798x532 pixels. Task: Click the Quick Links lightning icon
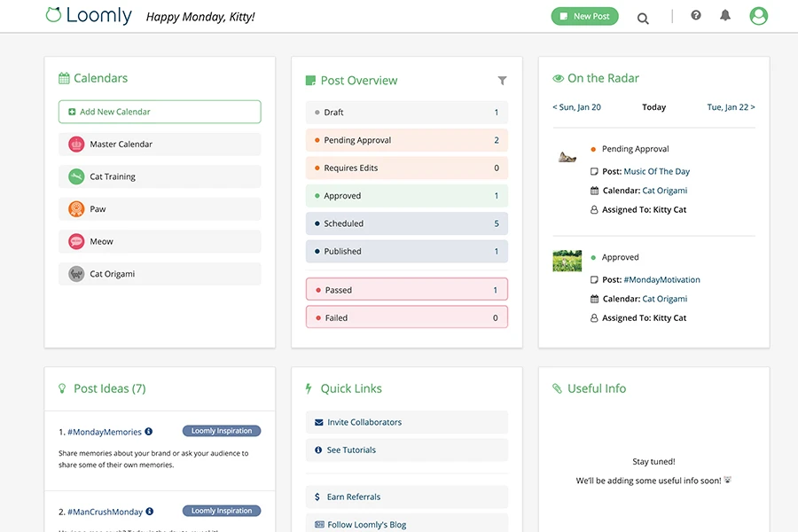tap(309, 389)
